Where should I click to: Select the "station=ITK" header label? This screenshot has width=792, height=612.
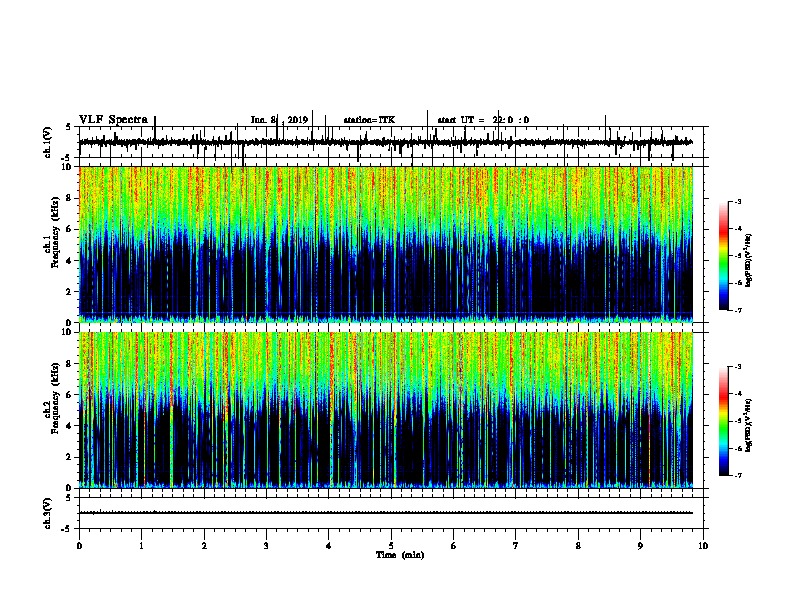369,120
